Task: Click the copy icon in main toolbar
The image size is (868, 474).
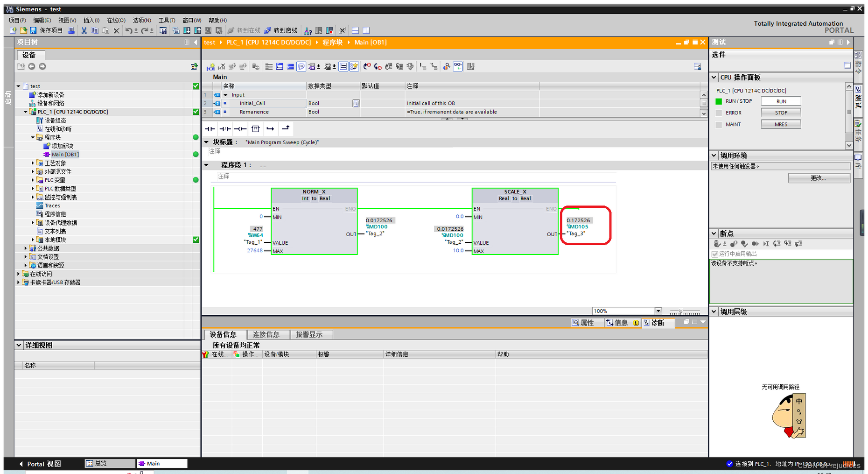Action: click(x=95, y=30)
